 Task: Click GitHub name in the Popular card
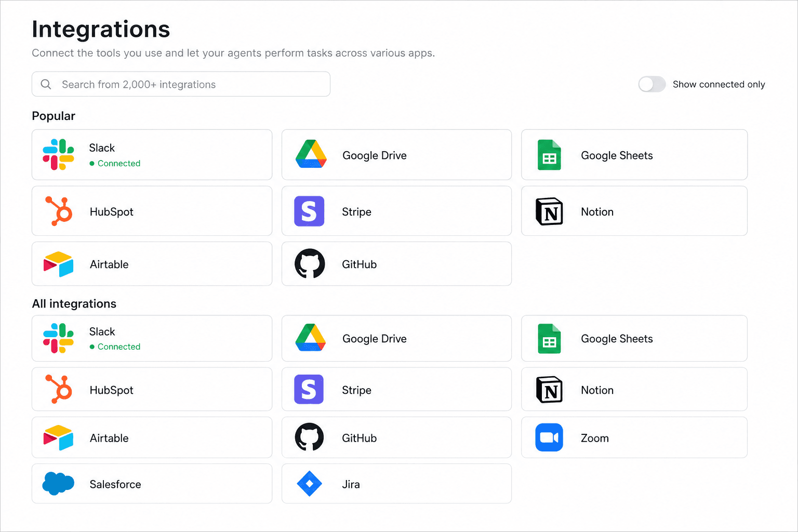359,264
